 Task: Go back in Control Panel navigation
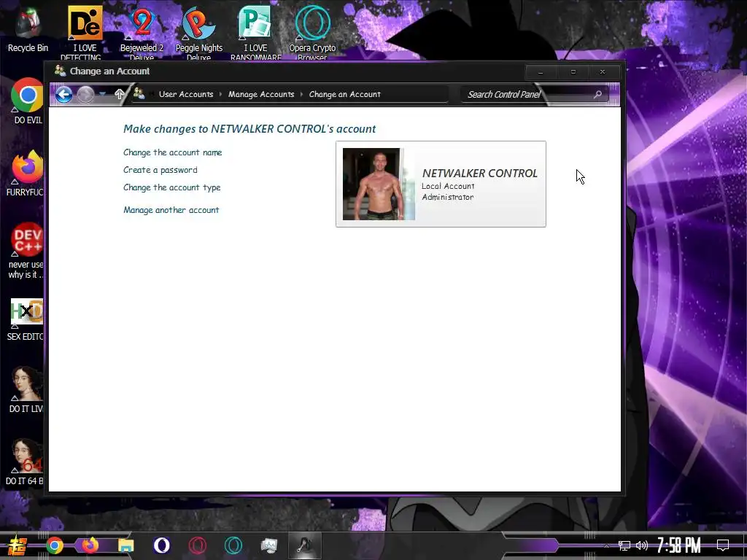point(64,94)
